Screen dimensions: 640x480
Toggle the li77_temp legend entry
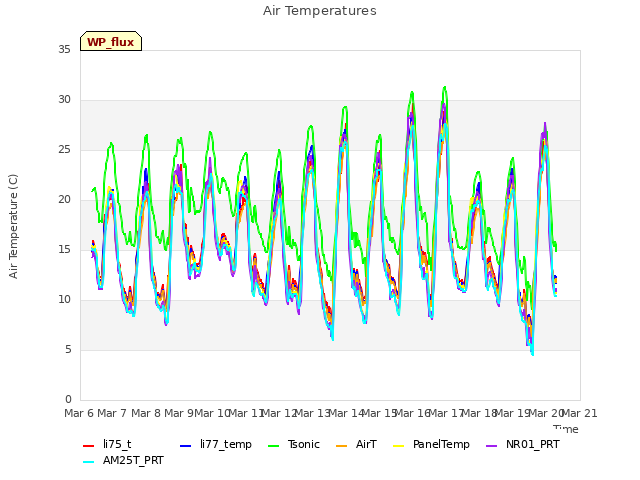point(216,444)
